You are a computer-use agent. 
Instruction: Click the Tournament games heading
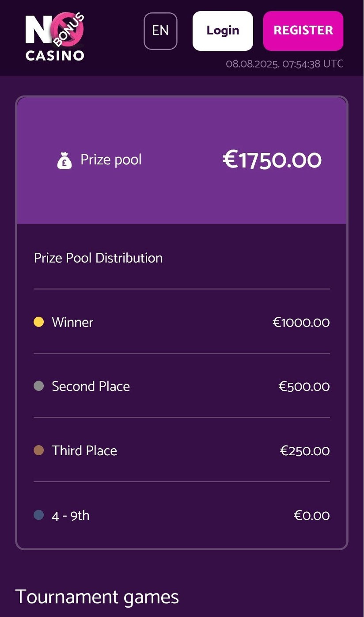tap(97, 597)
